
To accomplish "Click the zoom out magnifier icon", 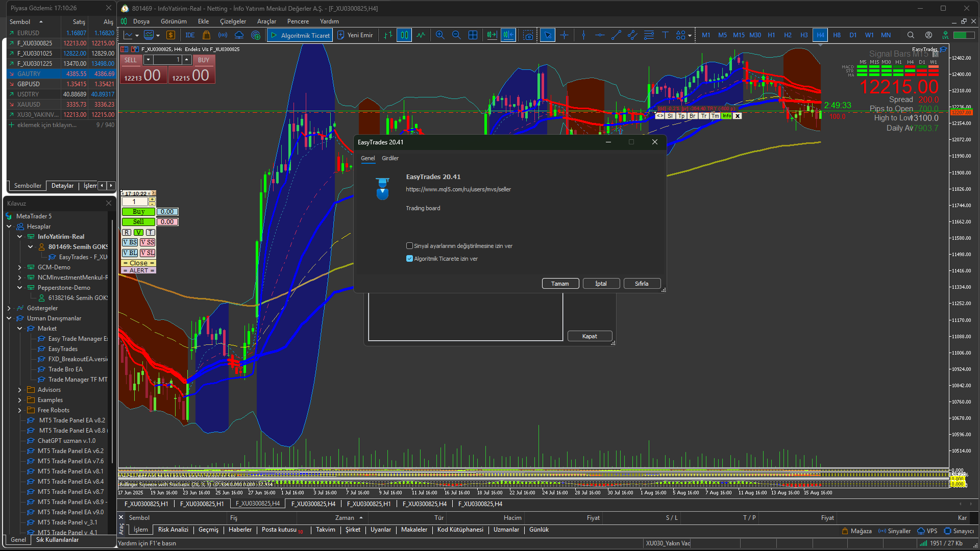I will pyautogui.click(x=456, y=35).
